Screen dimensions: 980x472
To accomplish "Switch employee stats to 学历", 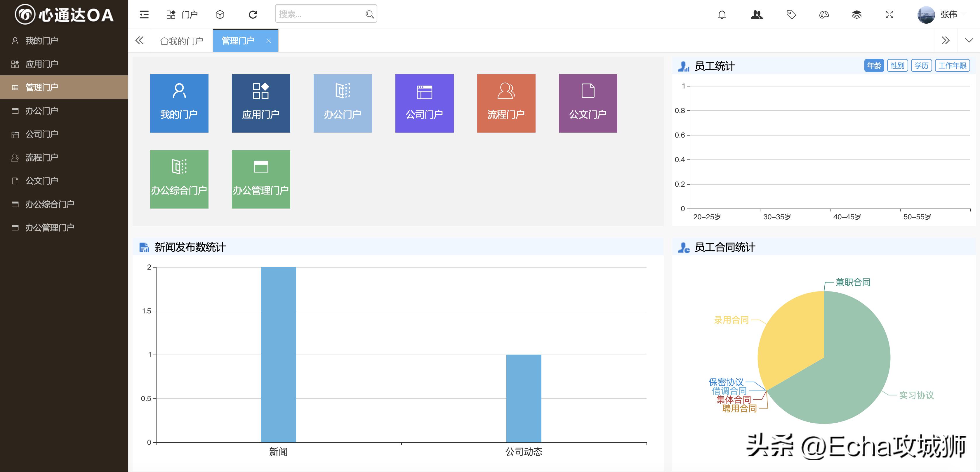I will [x=921, y=65].
